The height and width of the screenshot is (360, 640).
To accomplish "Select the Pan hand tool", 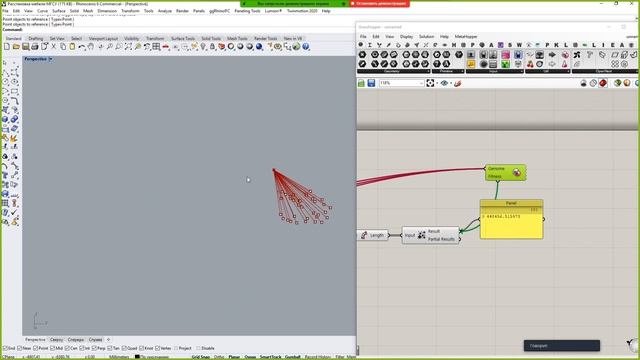I will pos(91,47).
